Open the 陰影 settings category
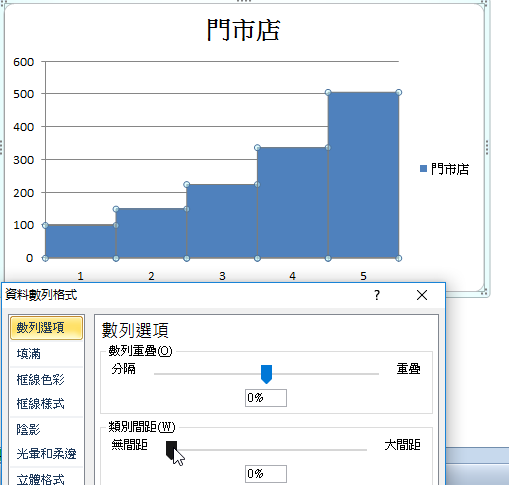This screenshot has width=509, height=485. click(x=29, y=429)
